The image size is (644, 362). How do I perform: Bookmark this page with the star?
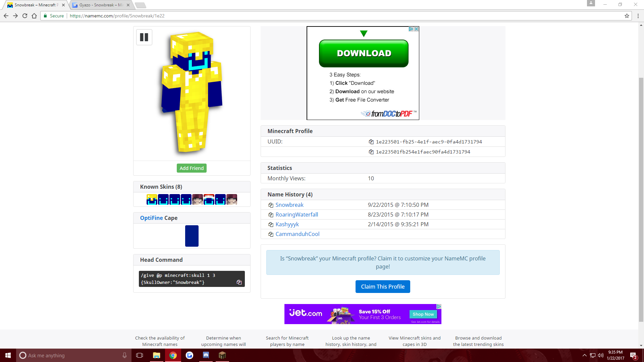pyautogui.click(x=627, y=16)
